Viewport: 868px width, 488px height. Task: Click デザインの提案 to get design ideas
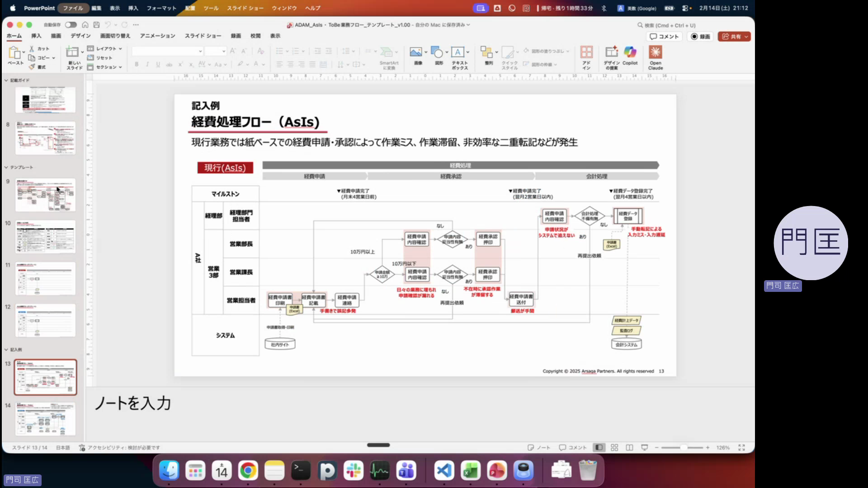coord(611,56)
